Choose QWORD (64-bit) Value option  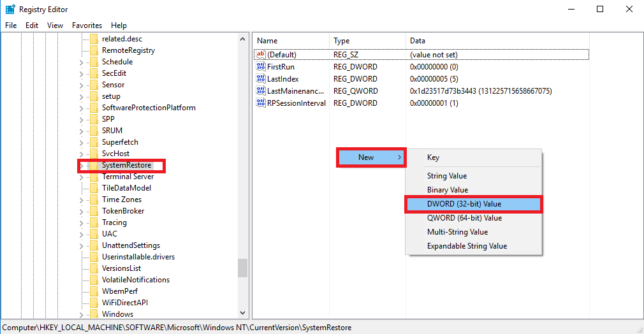click(x=474, y=218)
